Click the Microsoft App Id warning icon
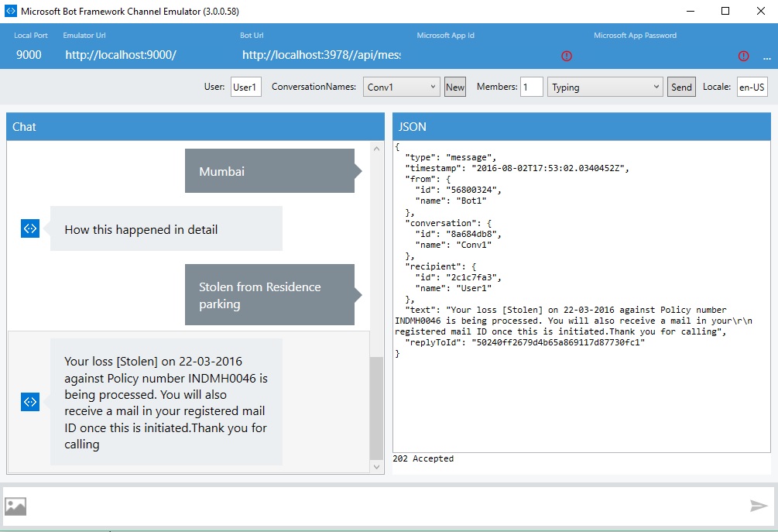 point(567,56)
